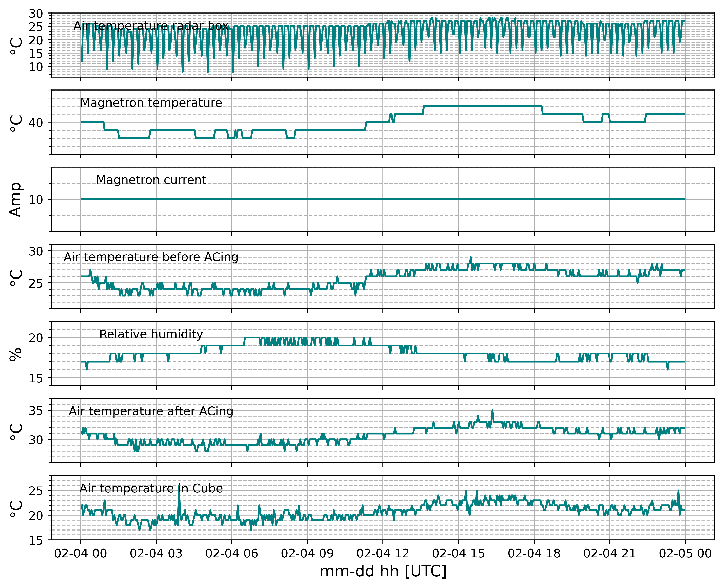The image size is (723, 588).
Task: Click the '02-04 03' x-axis tick label
Action: (156, 553)
